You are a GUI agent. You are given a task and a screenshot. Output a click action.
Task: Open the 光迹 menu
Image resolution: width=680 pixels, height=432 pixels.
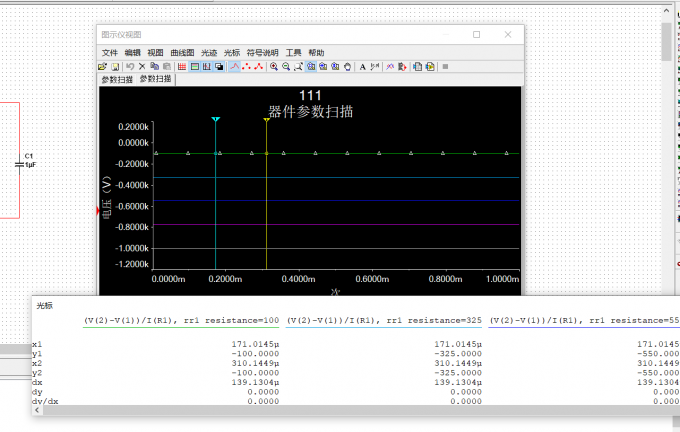click(209, 52)
